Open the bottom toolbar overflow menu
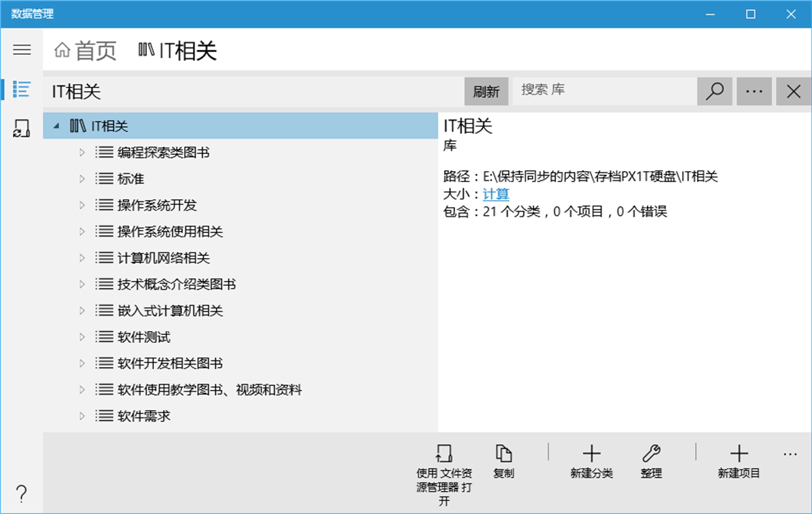Screen dimensions: 812x514 click(x=790, y=453)
